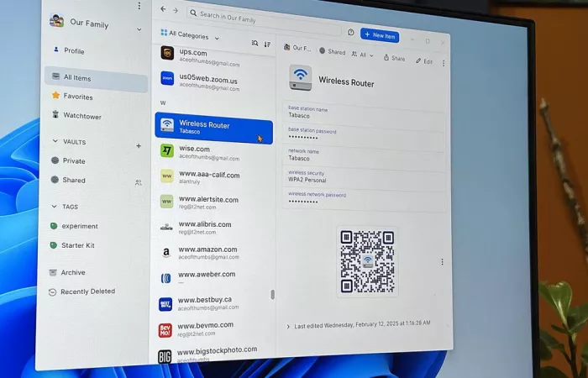Open the sidebar three-dot menu

coord(139,6)
